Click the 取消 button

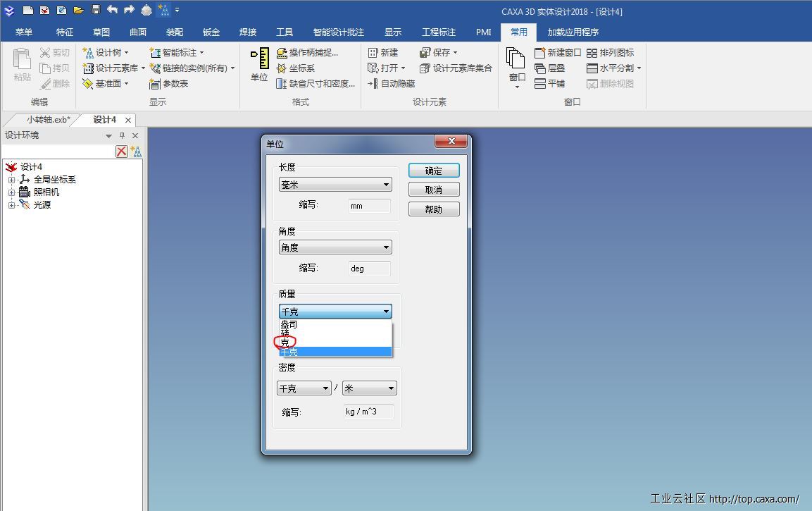tap(434, 190)
